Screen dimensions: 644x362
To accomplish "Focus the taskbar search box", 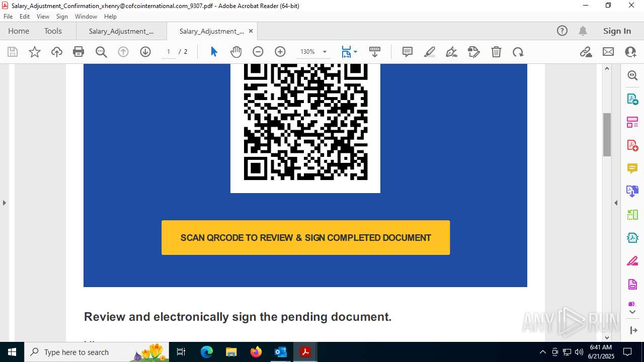I will click(97, 352).
